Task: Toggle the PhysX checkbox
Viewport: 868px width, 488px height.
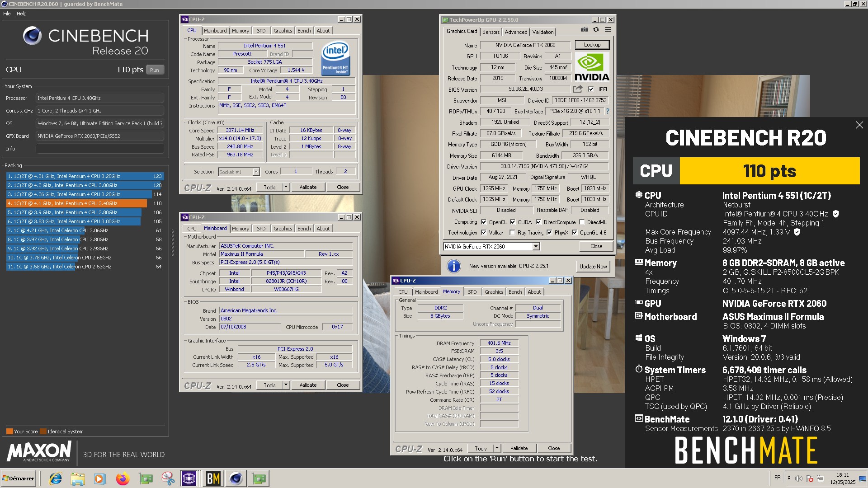Action: click(549, 233)
